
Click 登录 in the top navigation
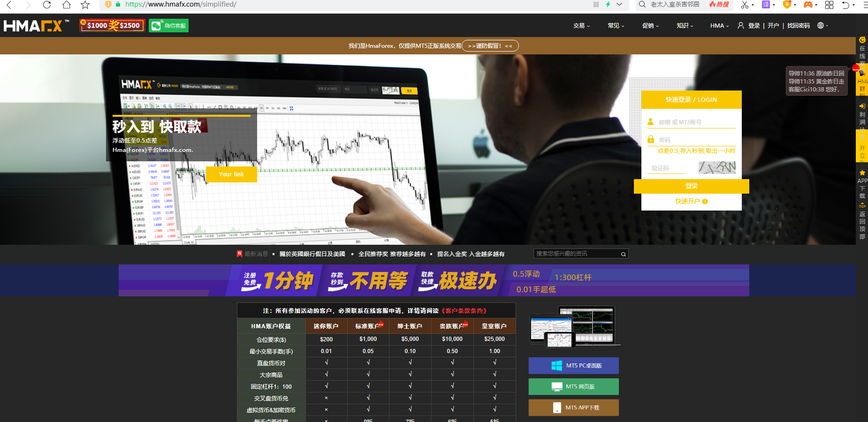click(x=754, y=26)
